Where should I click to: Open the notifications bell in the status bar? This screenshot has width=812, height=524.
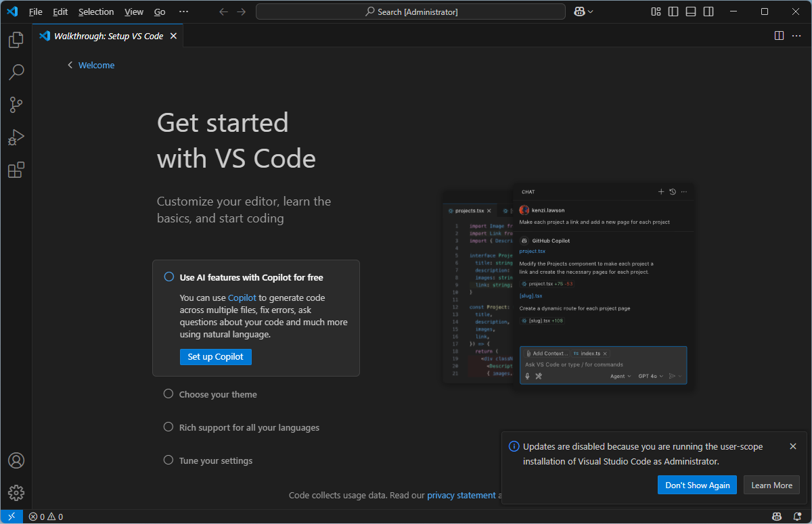point(797,517)
